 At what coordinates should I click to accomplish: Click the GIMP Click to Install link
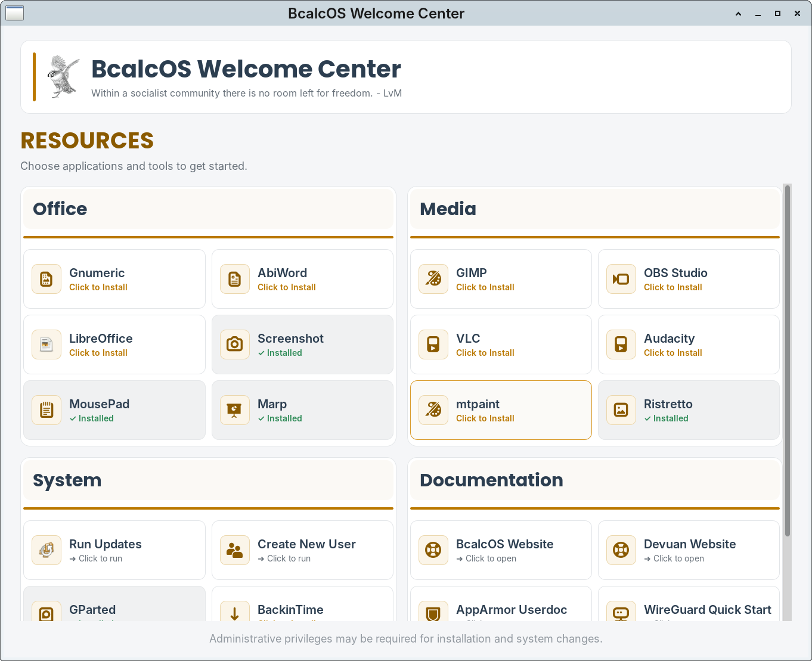[x=485, y=287]
